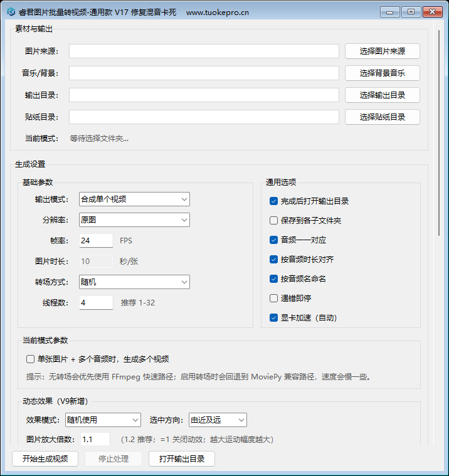
Task: Click the 等待选择文件夹... status text
Action: click(x=99, y=139)
